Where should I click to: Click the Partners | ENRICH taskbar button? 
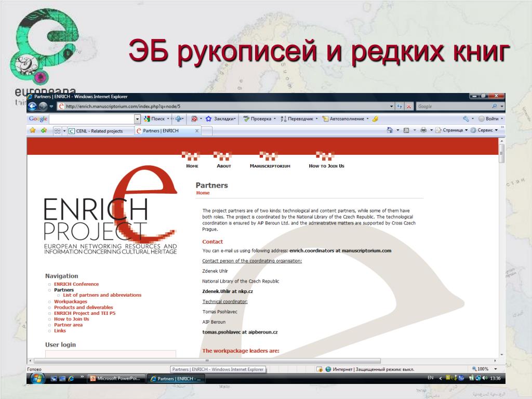176,379
